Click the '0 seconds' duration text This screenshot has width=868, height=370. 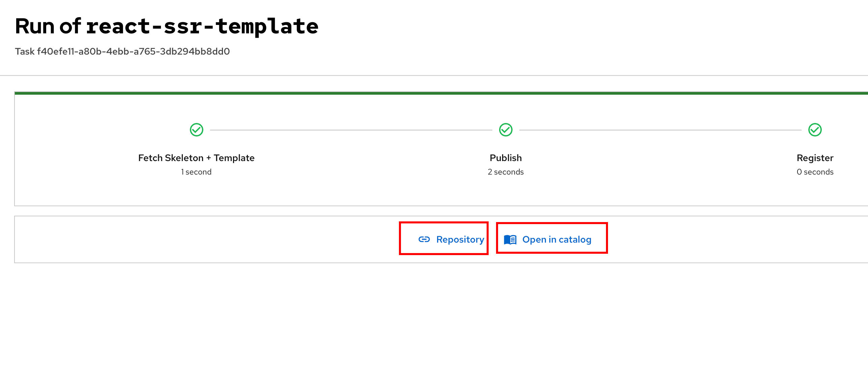(815, 172)
